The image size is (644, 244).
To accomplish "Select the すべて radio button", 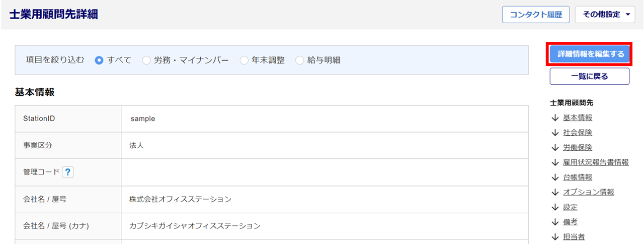I will tap(99, 60).
